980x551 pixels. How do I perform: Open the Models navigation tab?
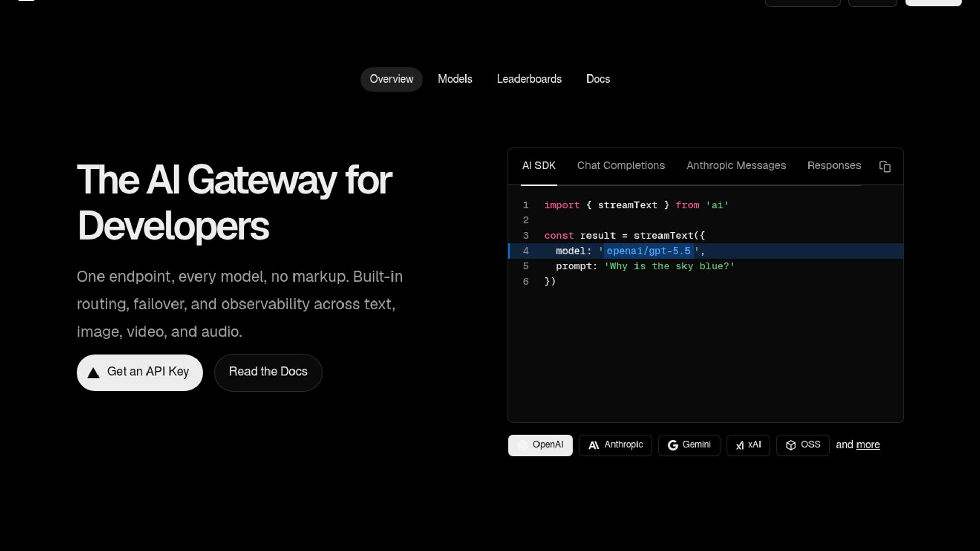pos(455,79)
